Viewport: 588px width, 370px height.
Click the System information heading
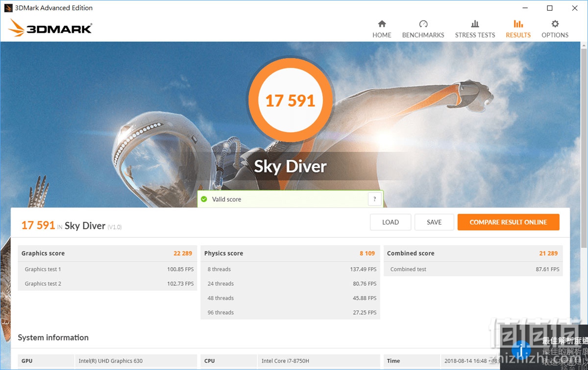point(53,338)
